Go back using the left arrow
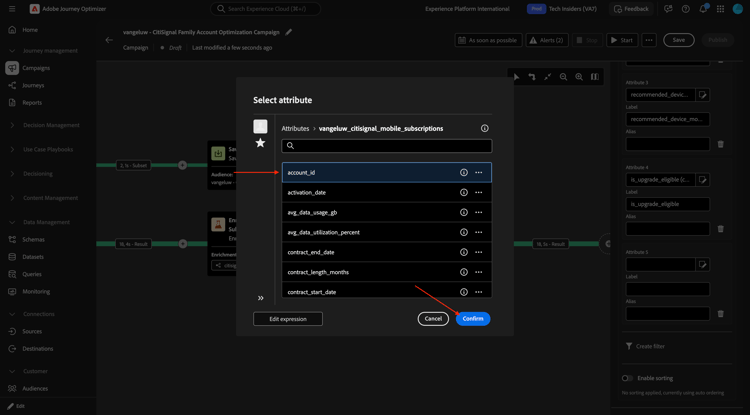Image resolution: width=750 pixels, height=415 pixels. [x=109, y=40]
